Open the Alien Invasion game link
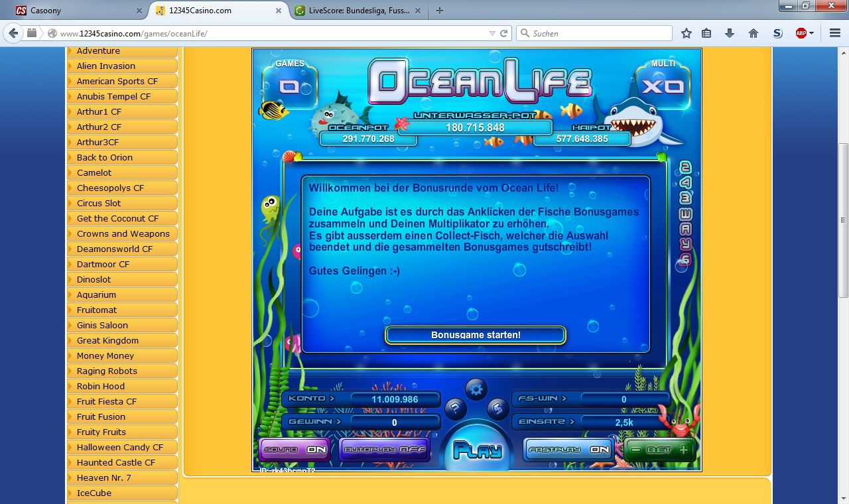 click(x=123, y=66)
